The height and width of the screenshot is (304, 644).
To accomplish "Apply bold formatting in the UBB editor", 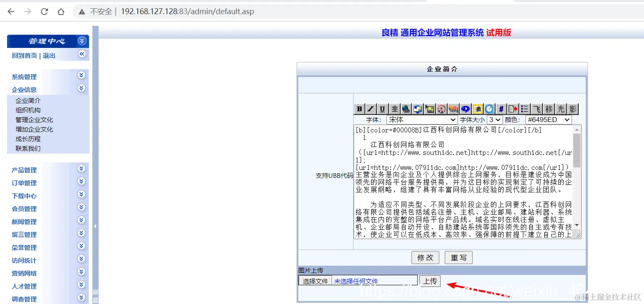I will click(359, 109).
